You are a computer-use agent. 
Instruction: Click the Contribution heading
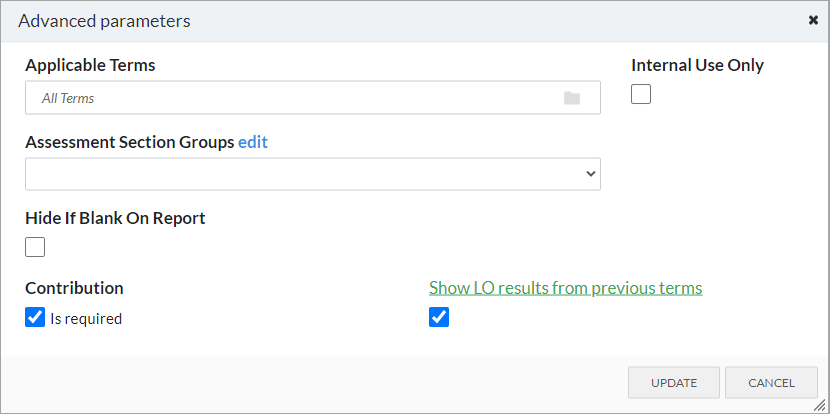(x=74, y=288)
